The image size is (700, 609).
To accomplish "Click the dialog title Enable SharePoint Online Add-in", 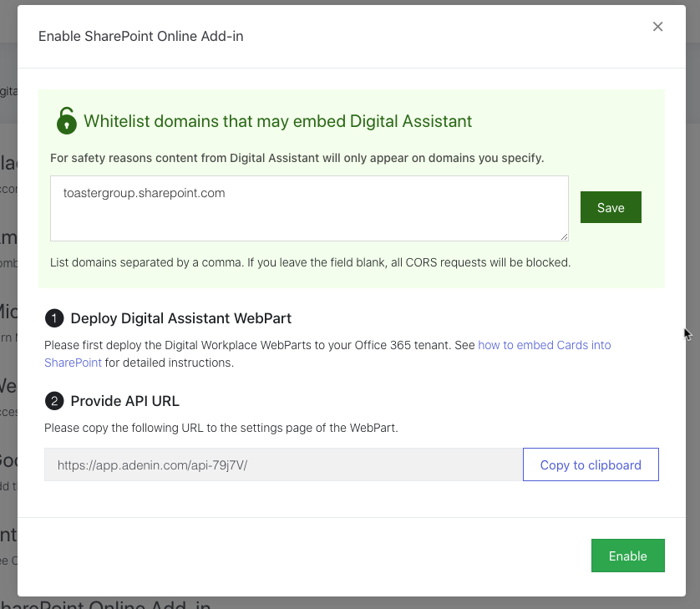I will (x=141, y=36).
